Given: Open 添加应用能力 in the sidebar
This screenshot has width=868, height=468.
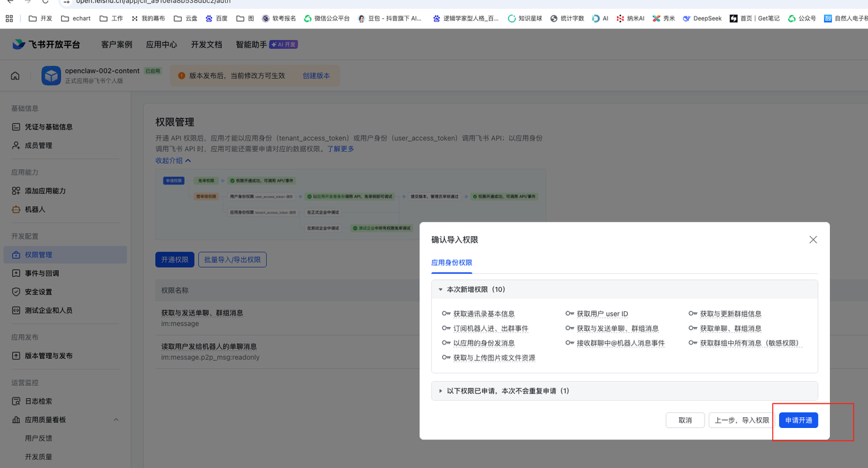Looking at the screenshot, I should 45,191.
